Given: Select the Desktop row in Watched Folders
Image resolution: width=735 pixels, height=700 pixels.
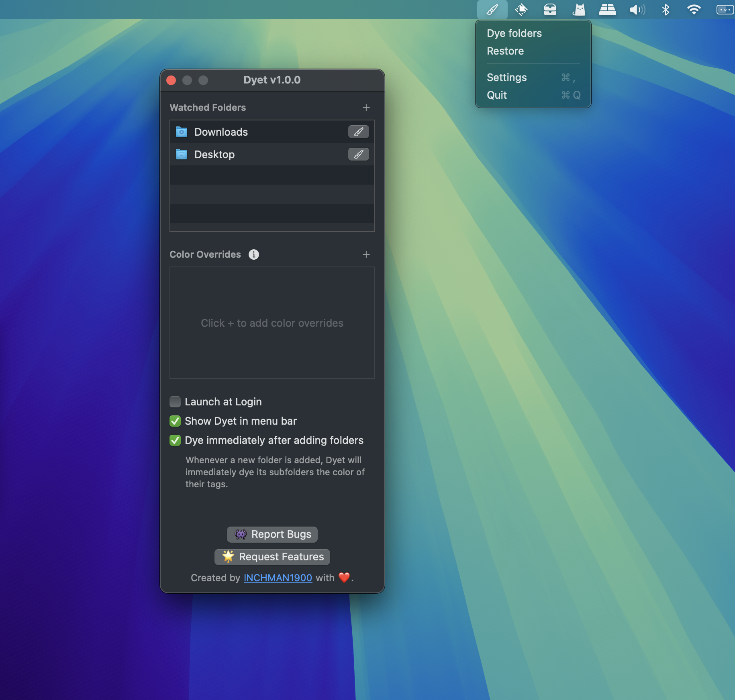Looking at the screenshot, I should (x=272, y=154).
